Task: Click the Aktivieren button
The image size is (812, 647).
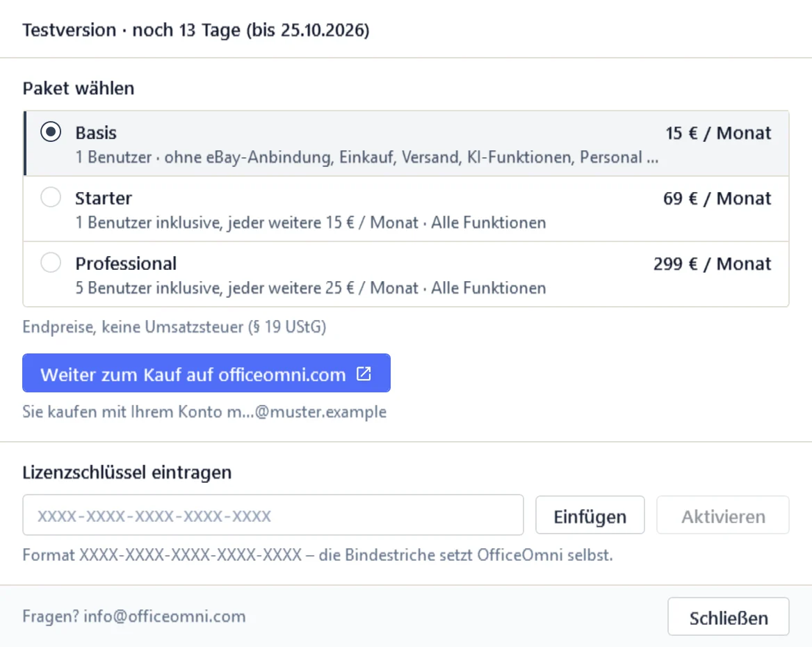Action: [723, 516]
